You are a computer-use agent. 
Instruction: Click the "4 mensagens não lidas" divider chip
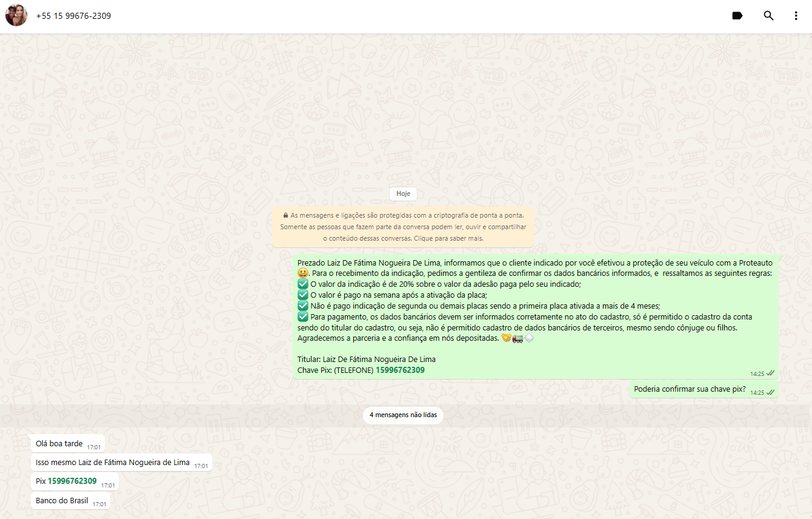(403, 415)
